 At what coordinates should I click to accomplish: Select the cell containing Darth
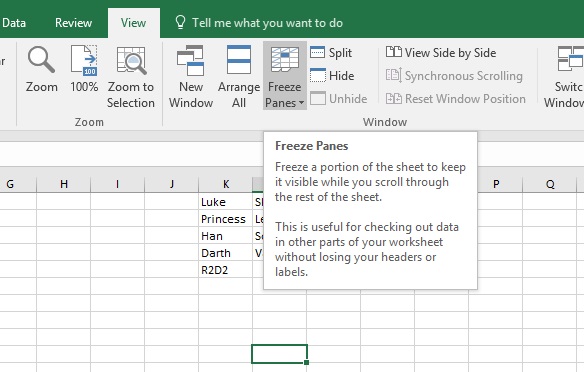tap(226, 253)
